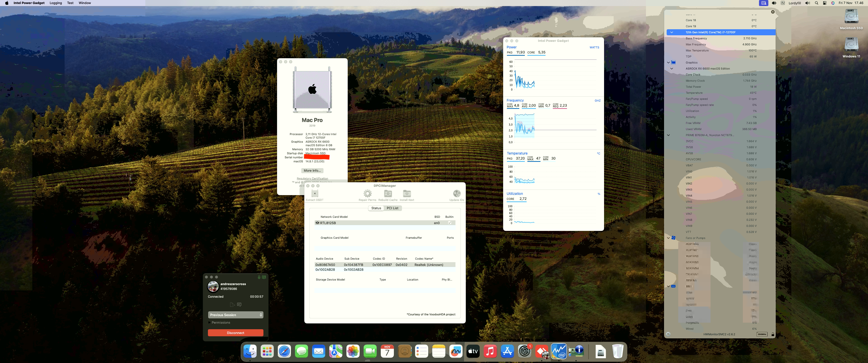This screenshot has height=363, width=868.
Task: Click the Update IDs globe icon
Action: click(x=456, y=194)
